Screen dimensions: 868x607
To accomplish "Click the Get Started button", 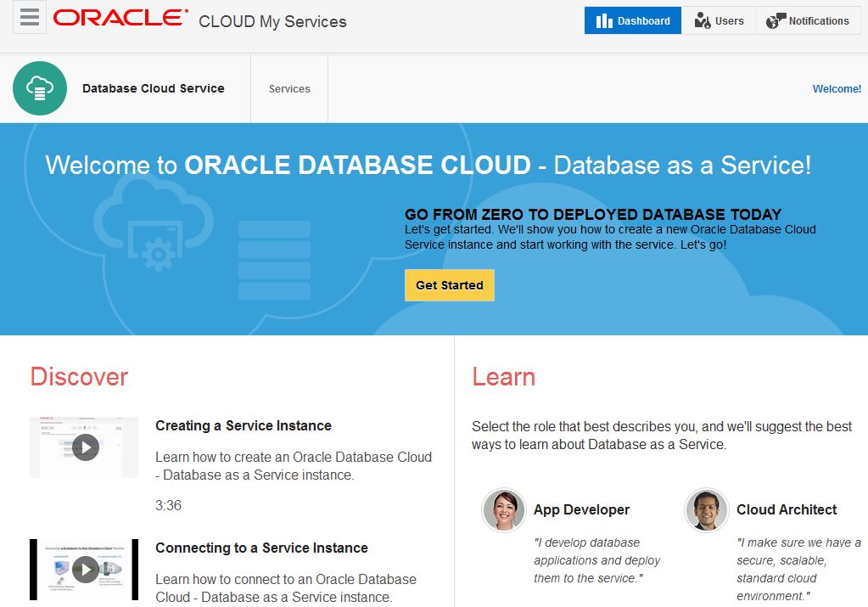I will 449,285.
